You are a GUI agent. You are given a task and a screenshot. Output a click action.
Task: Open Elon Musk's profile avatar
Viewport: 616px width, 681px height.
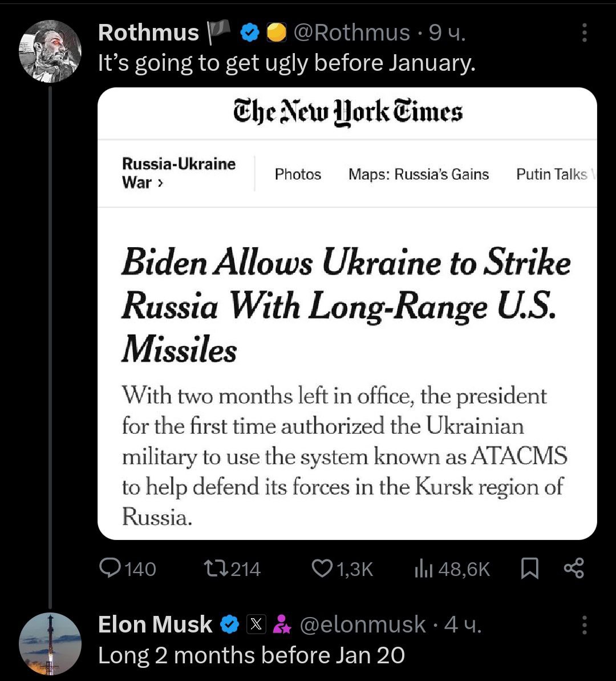click(50, 644)
